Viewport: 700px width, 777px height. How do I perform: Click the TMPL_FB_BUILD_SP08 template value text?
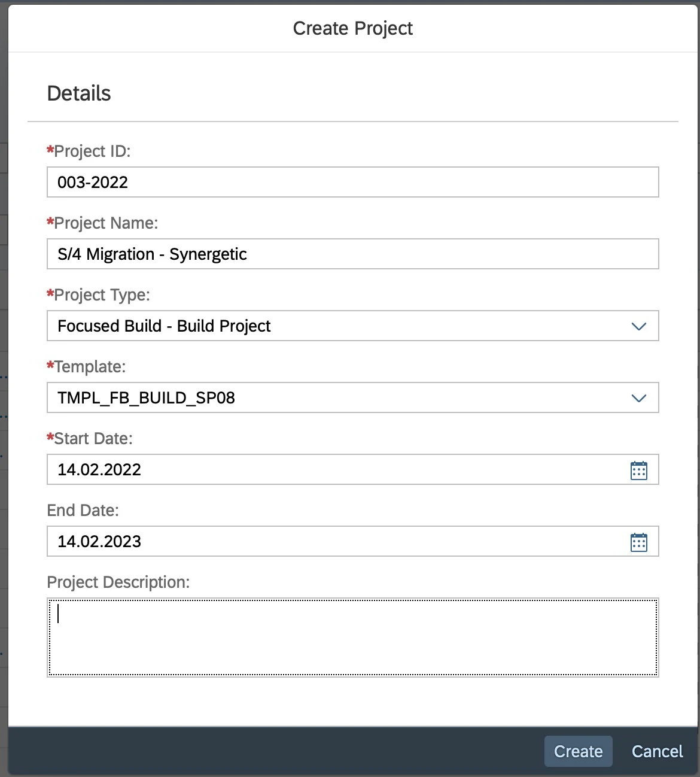[x=146, y=398]
